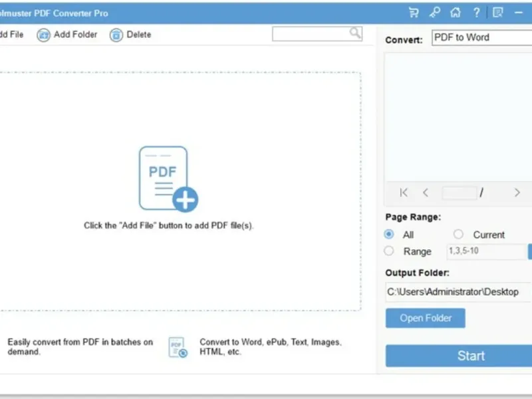
Task: Go to the home page icon
Action: pos(456,13)
